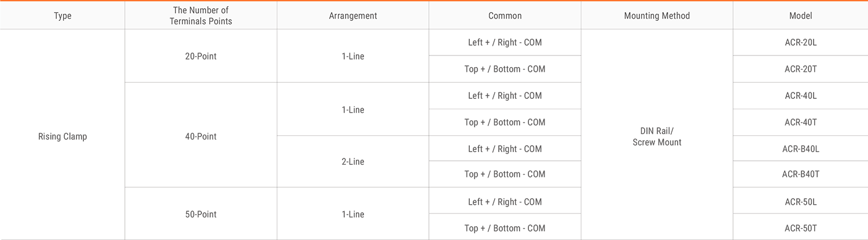Click the 50-Point terminals cell
This screenshot has width=868, height=240.
201,214
